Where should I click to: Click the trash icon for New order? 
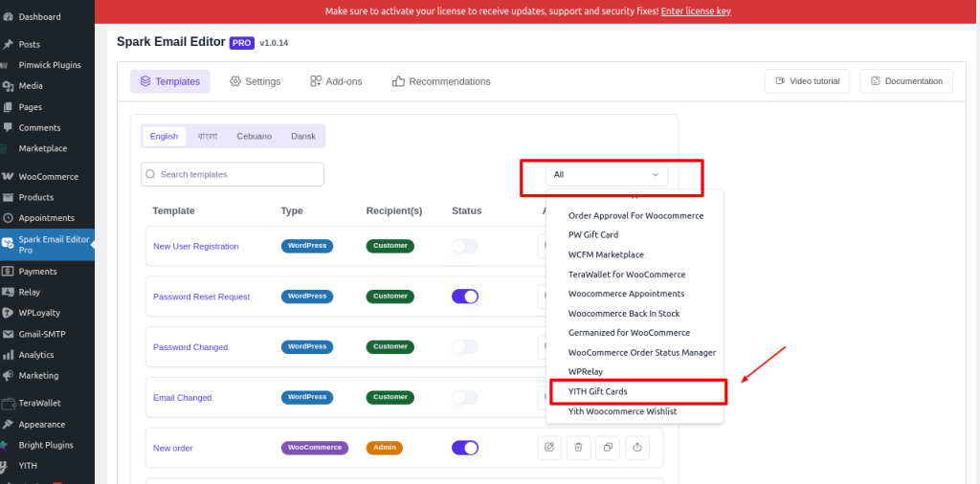[579, 447]
